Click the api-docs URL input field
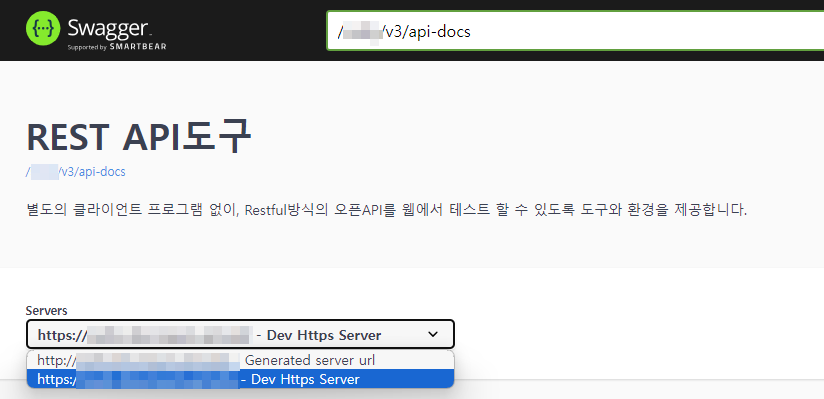Viewport: 824px width, 399px height. [575, 31]
